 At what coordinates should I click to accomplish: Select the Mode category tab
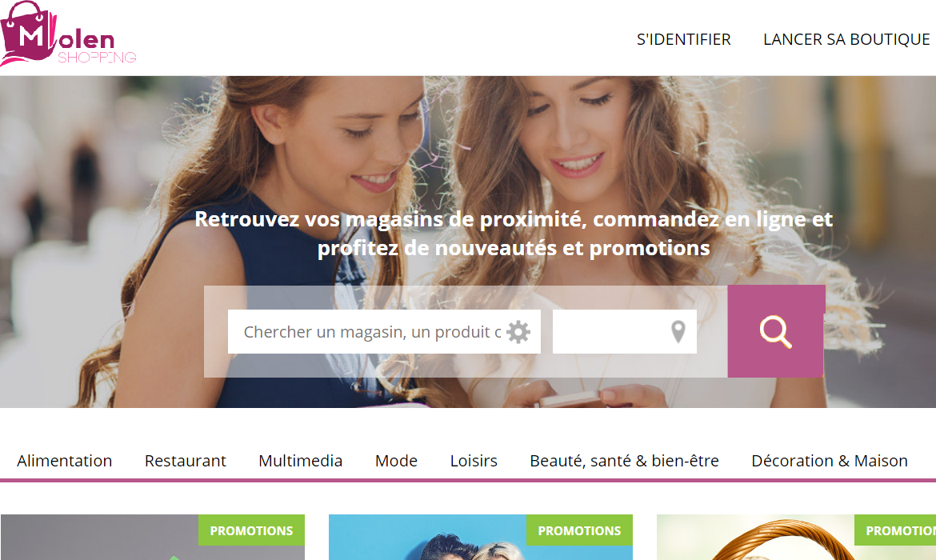pos(396,461)
